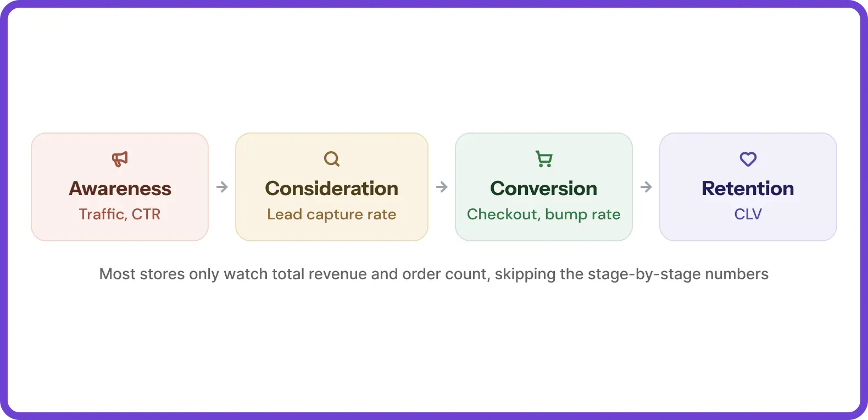Image resolution: width=868 pixels, height=420 pixels.
Task: Click the Lead capture rate subtitle
Action: click(x=332, y=214)
